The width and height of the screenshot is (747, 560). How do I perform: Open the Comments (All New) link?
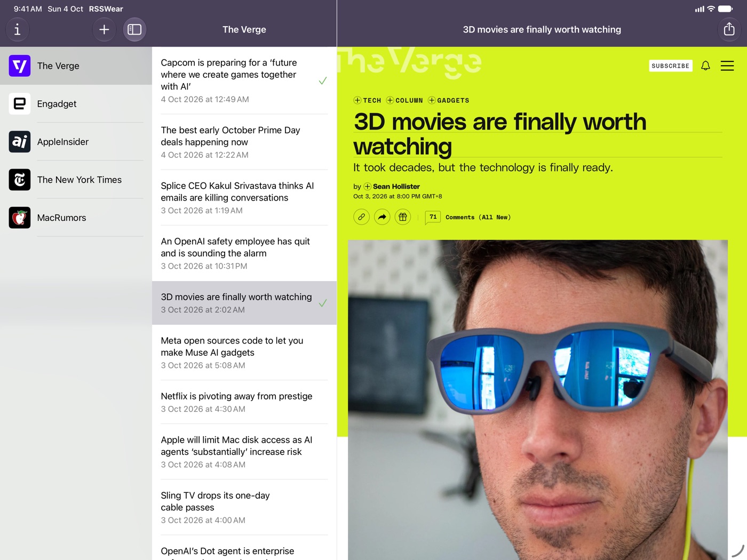(x=478, y=217)
